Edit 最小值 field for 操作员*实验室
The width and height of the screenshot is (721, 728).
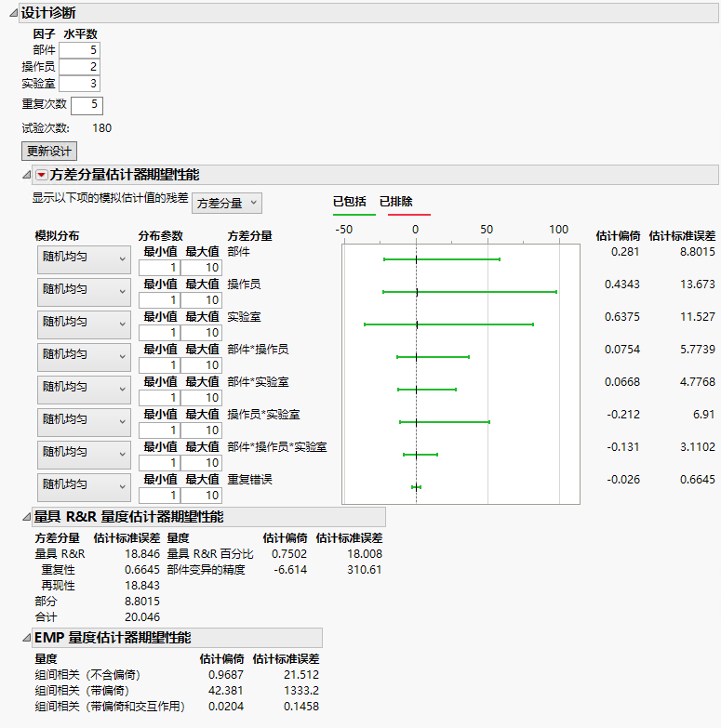160,430
